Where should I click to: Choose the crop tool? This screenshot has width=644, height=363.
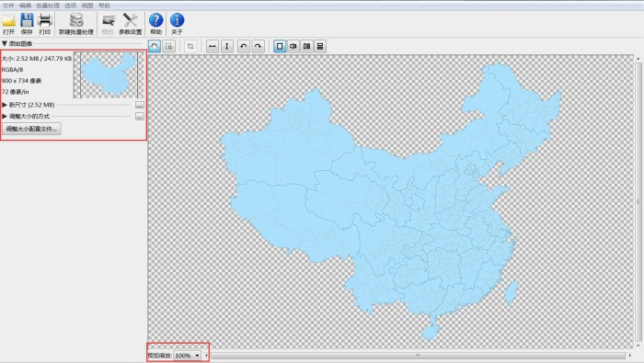(190, 46)
